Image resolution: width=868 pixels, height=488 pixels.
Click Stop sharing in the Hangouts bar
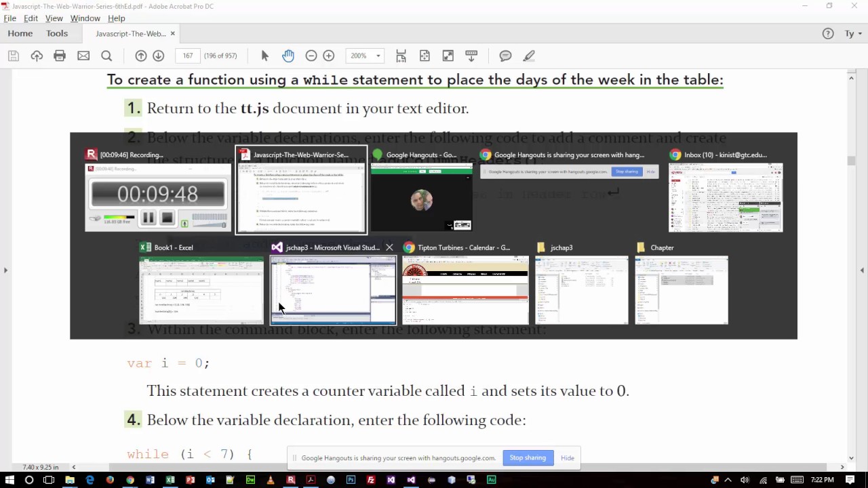pos(528,458)
